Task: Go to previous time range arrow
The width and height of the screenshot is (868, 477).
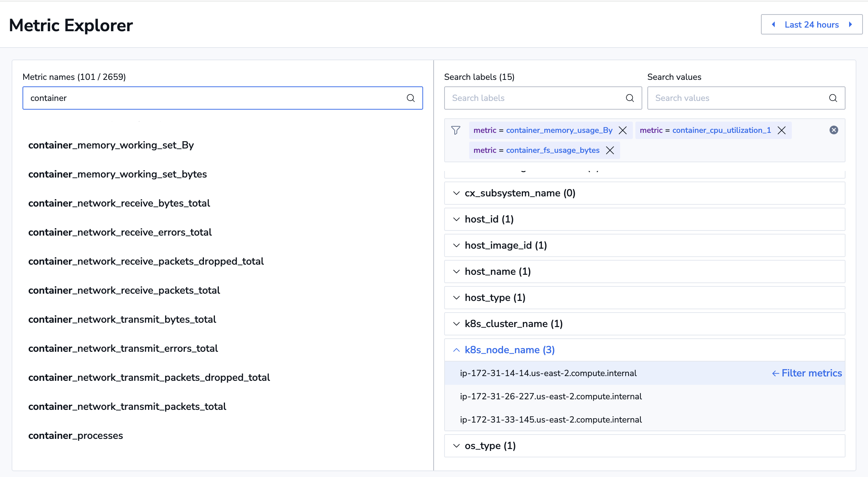Action: 773,25
